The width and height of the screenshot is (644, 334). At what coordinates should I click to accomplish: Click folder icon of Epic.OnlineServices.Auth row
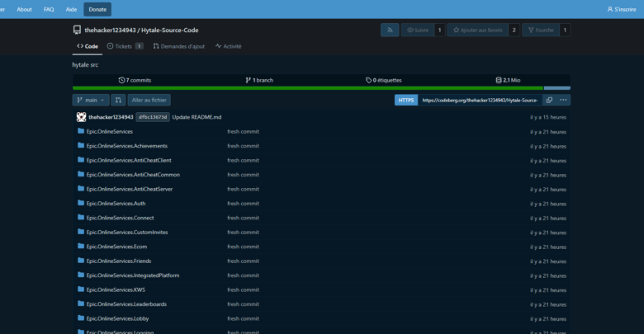pos(81,203)
